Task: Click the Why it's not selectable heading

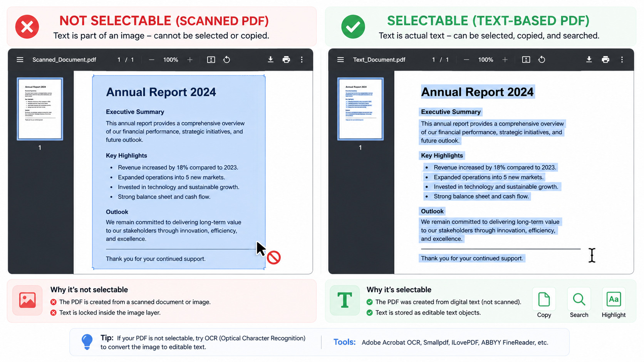Action: (89, 290)
